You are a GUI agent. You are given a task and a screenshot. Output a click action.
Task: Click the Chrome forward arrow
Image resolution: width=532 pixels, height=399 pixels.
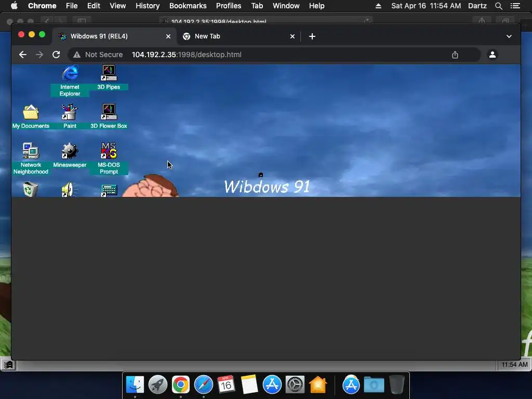tap(39, 55)
